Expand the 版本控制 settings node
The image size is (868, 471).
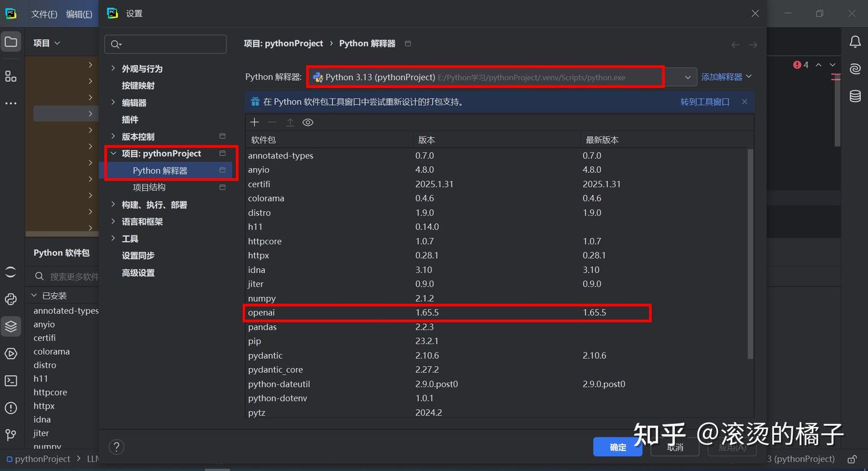[x=113, y=136]
